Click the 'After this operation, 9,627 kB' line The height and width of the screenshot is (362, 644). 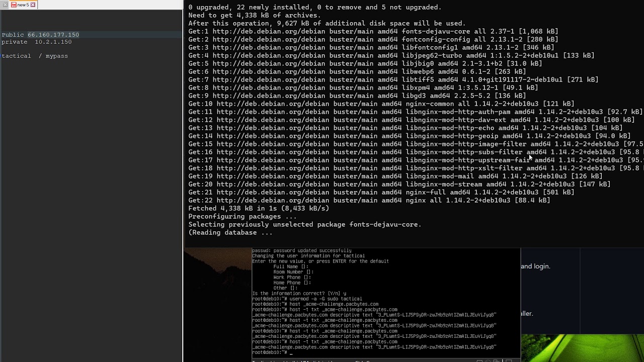coord(327,23)
